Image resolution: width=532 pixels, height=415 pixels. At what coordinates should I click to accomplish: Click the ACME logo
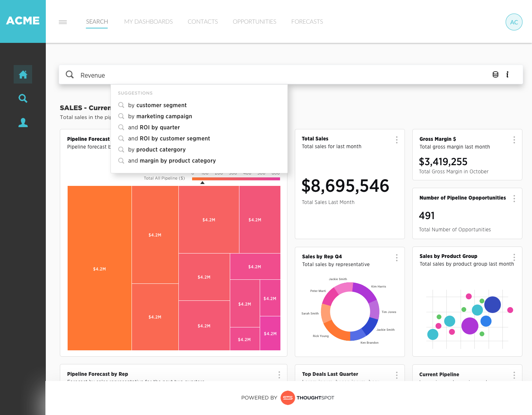click(23, 21)
